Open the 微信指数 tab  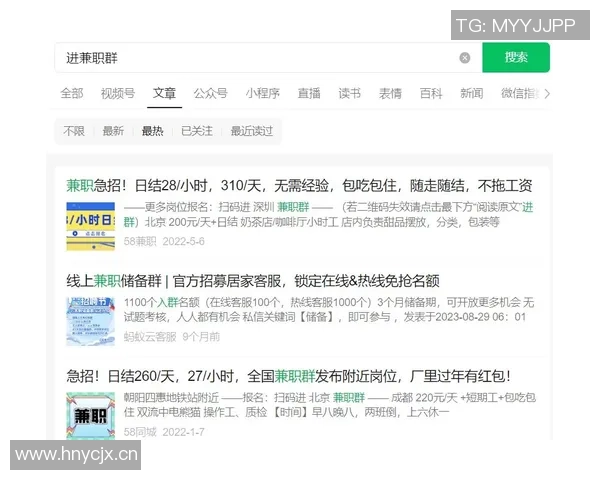coord(520,93)
